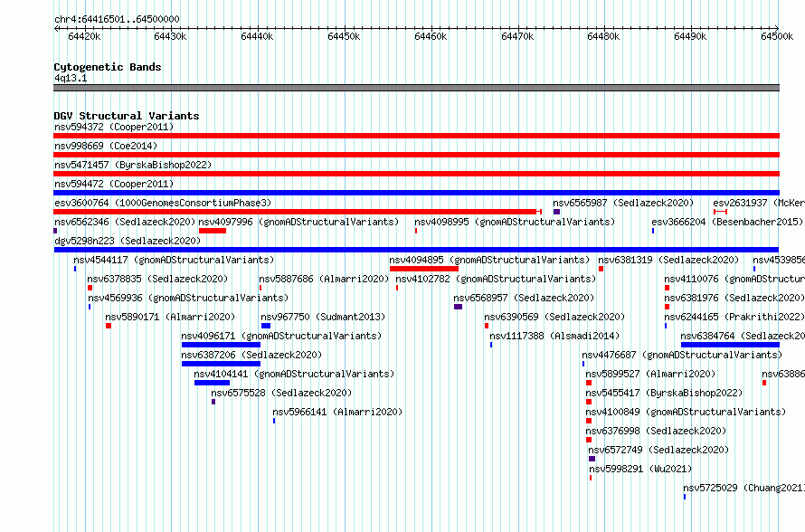The height and width of the screenshot is (532, 805).
Task: Click nsv4102782 (gnomADStructuralVariants) label
Action: coord(496,279)
